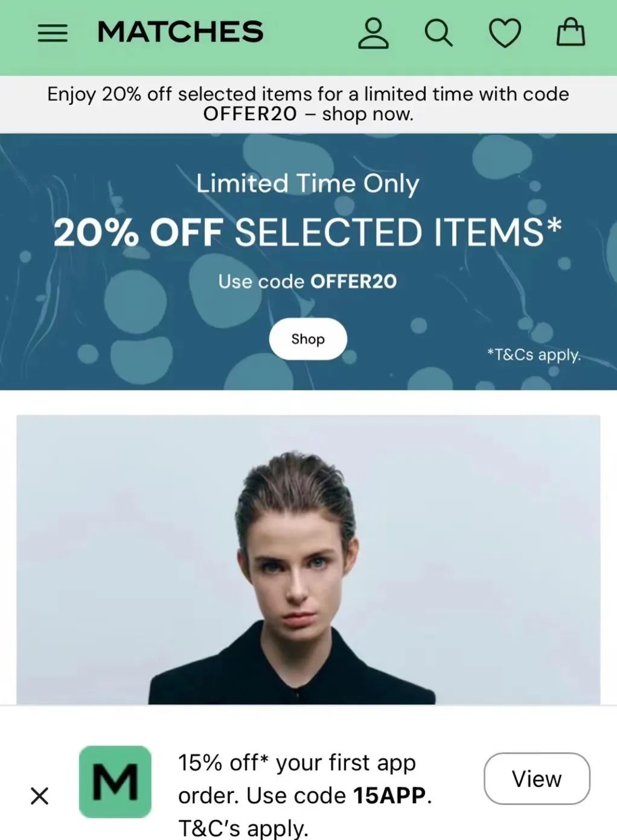Image resolution: width=617 pixels, height=840 pixels.
Task: Open the account profile icon
Action: pyautogui.click(x=373, y=33)
